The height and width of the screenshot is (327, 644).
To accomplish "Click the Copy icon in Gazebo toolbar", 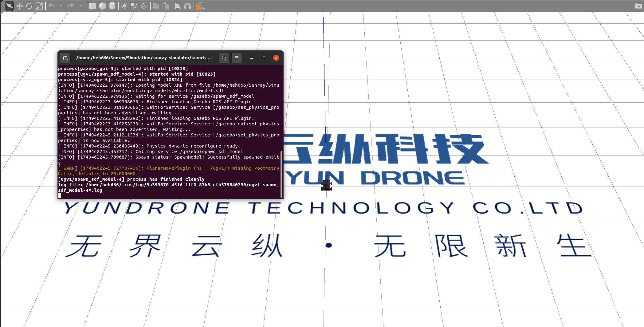I will (x=156, y=6).
